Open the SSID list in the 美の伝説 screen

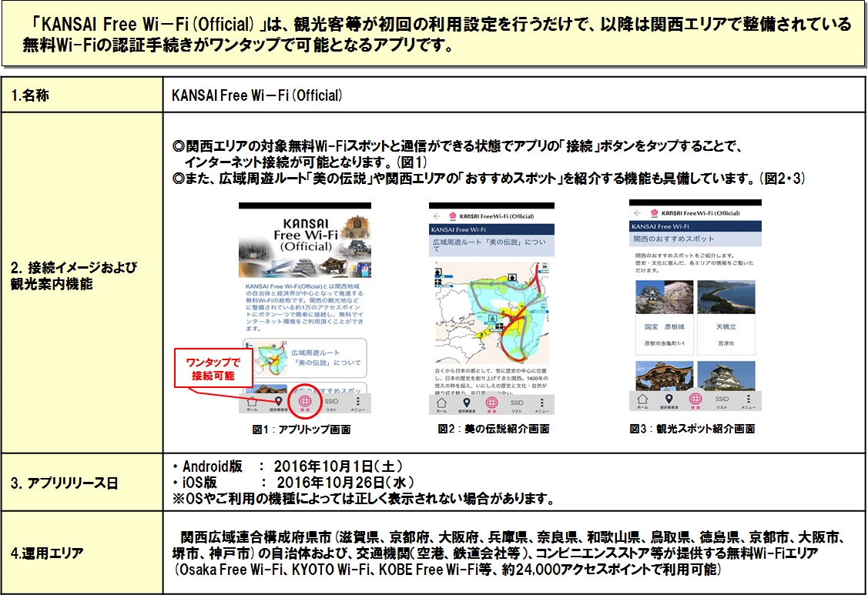coord(517,405)
